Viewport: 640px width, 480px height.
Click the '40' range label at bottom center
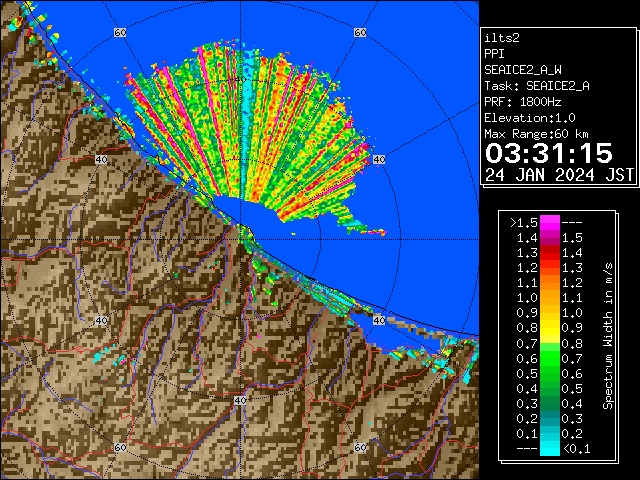click(240, 400)
